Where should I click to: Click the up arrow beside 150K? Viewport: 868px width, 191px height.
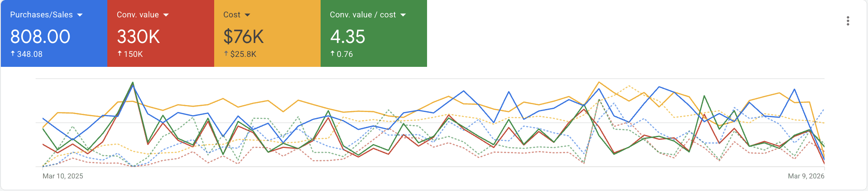tap(119, 54)
